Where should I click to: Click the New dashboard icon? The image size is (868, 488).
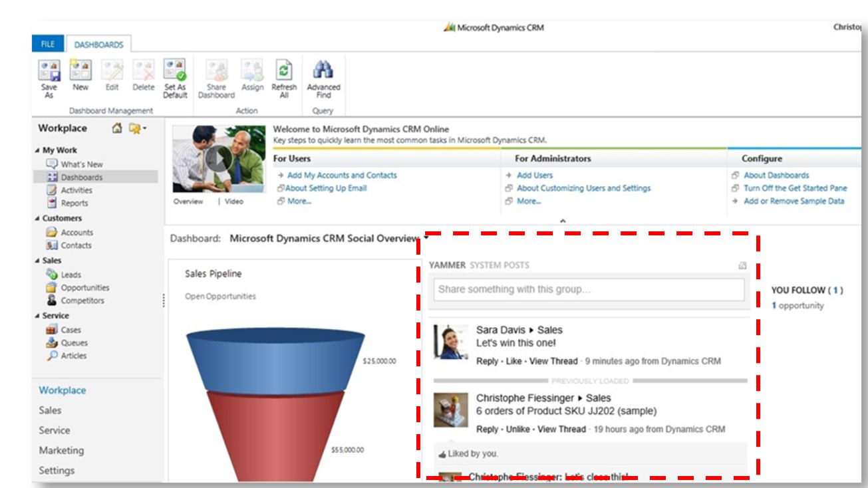(80, 70)
